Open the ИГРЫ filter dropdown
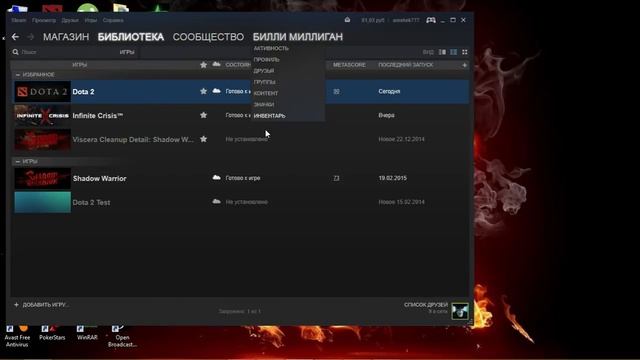This screenshot has width=640, height=360. 127,52
